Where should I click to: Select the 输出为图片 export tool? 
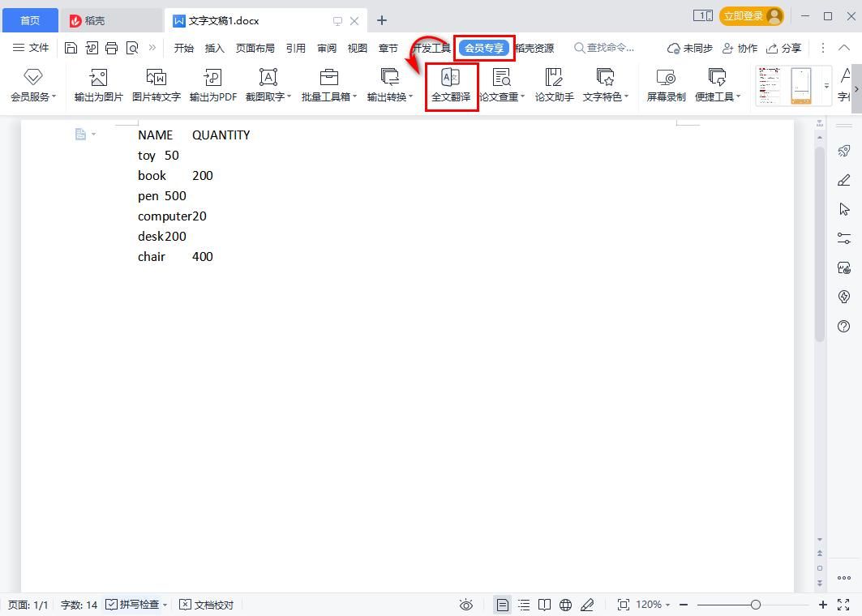pyautogui.click(x=97, y=83)
